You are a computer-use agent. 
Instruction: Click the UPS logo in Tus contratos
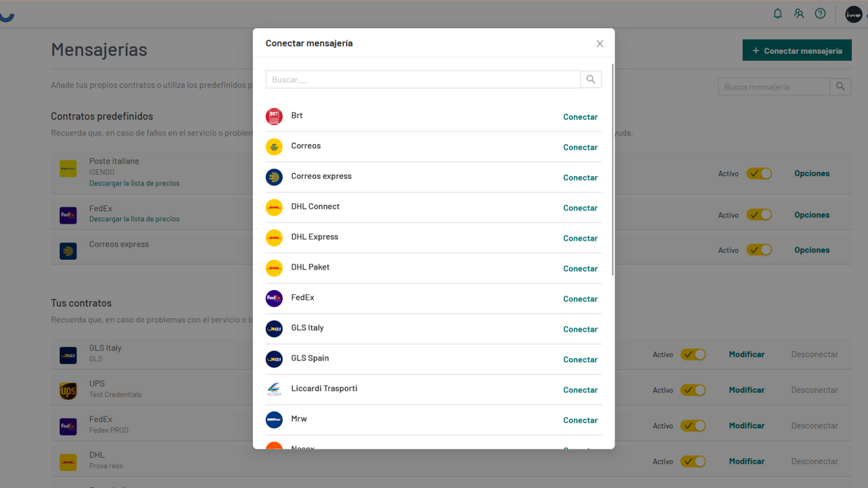(x=68, y=391)
